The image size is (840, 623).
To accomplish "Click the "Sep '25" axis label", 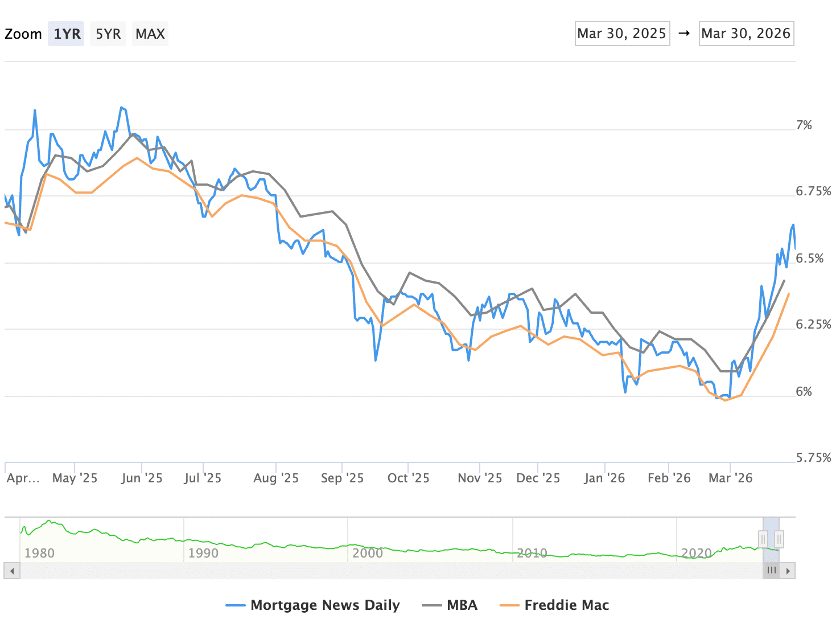I will pyautogui.click(x=342, y=478).
